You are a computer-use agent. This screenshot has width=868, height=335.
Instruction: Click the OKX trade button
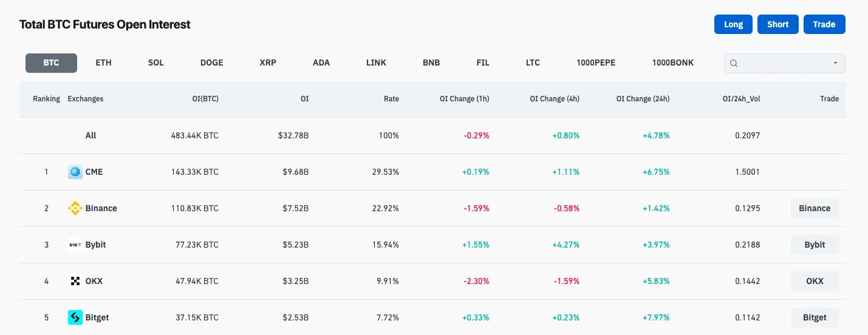pyautogui.click(x=815, y=281)
